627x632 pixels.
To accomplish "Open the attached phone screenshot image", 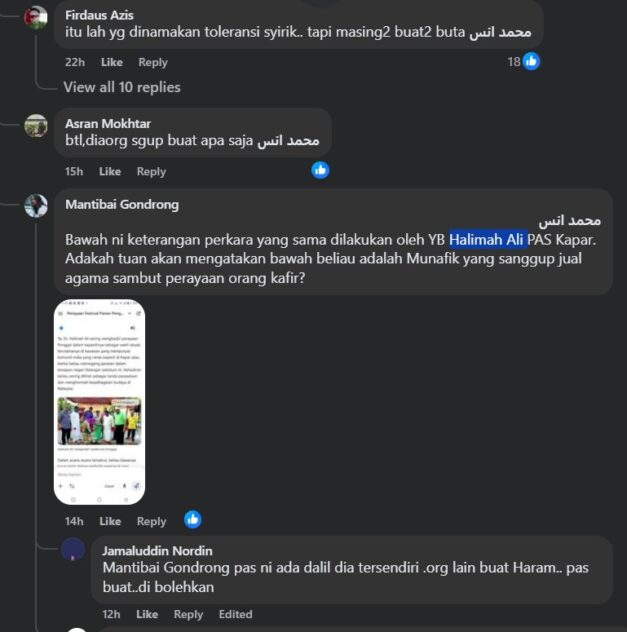I will pos(100,402).
